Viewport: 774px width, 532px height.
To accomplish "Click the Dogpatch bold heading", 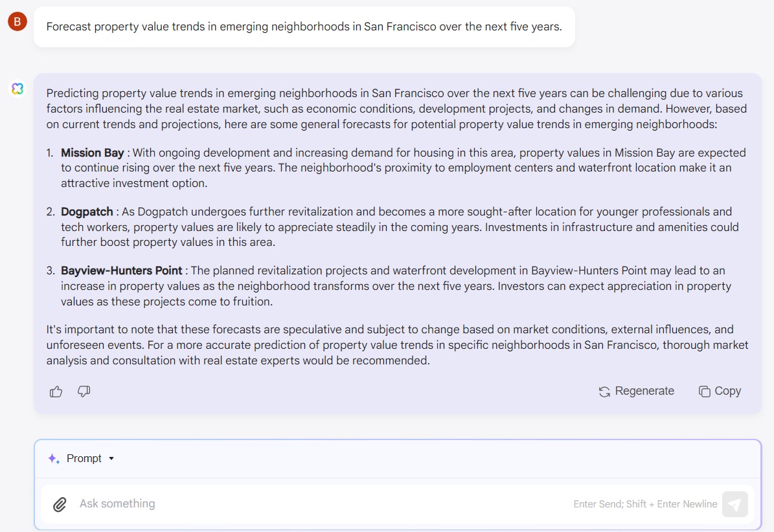I will [x=87, y=212].
